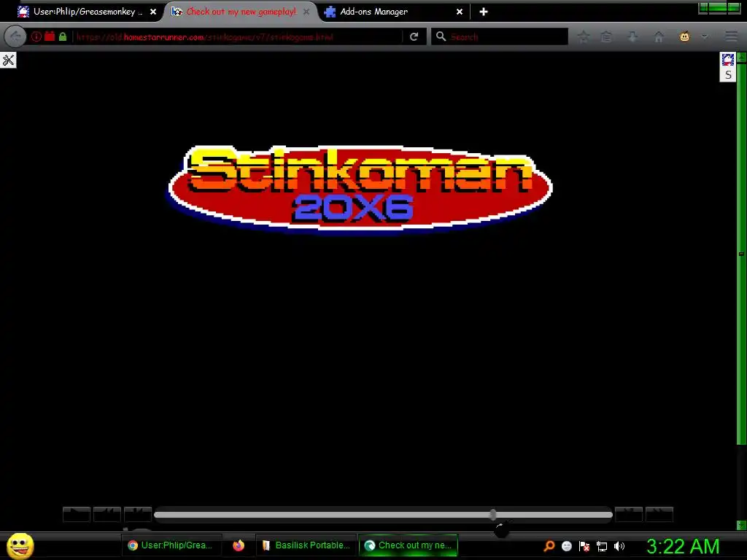
Task: Switch to the Add-ons Manager tab
Action: click(395, 12)
